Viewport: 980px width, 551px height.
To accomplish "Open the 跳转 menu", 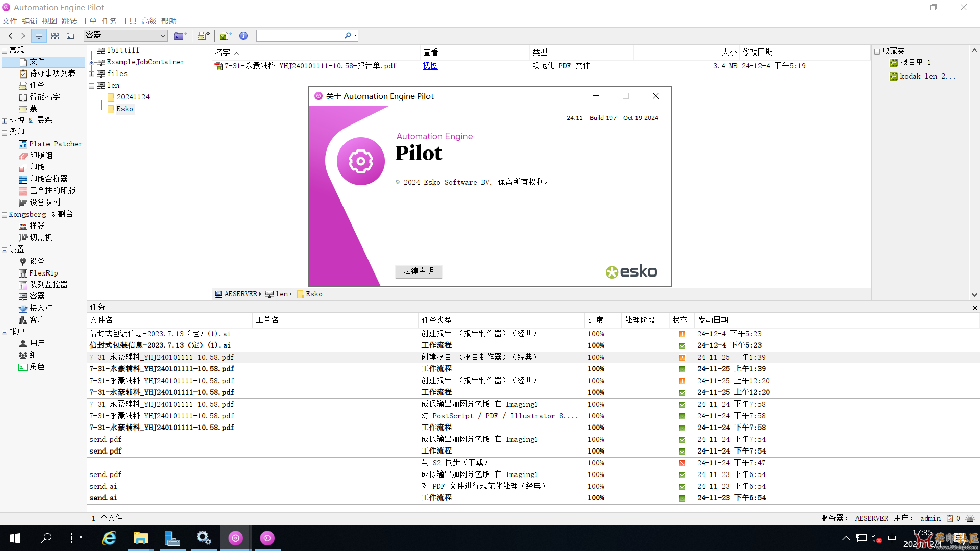I will pyautogui.click(x=69, y=21).
